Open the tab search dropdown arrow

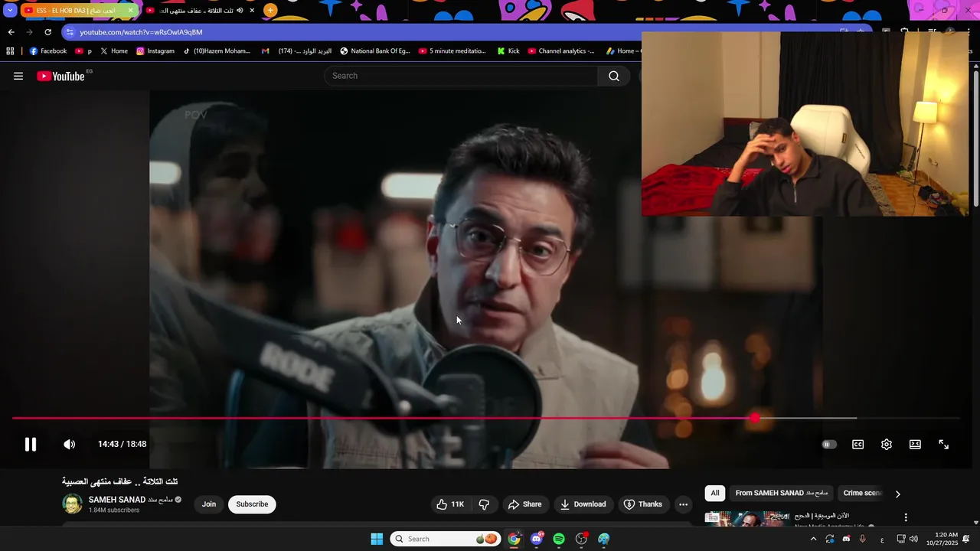pos(10,11)
